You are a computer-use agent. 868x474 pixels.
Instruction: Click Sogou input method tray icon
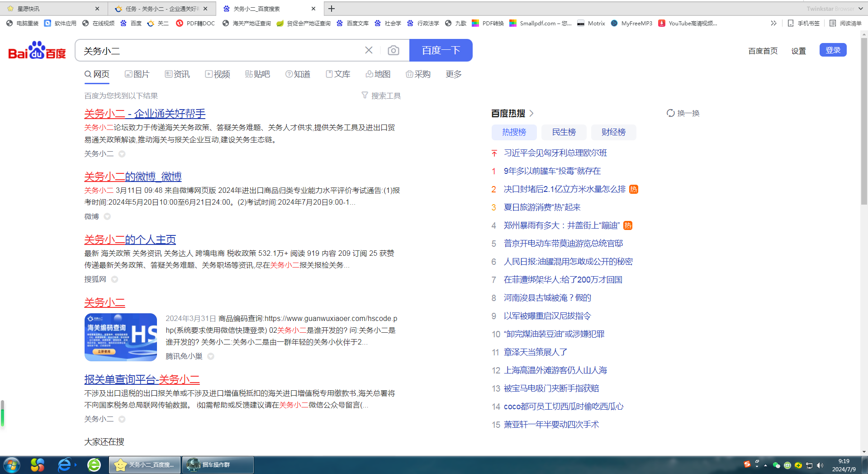[x=747, y=464]
